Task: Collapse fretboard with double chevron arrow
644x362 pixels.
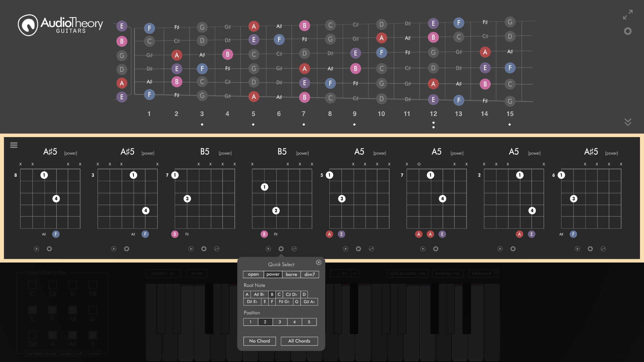Action: 628,122
